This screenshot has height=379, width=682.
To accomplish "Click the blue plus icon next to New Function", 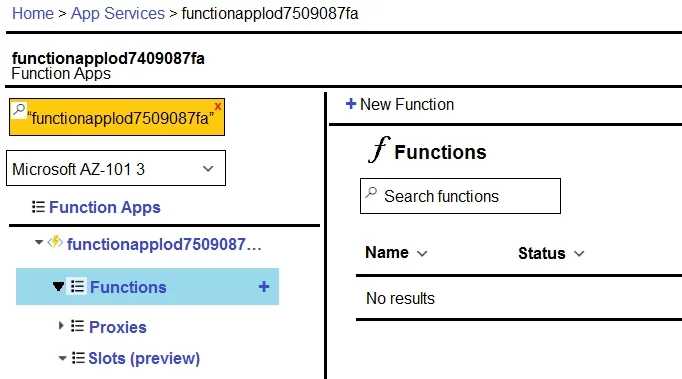I will click(351, 104).
